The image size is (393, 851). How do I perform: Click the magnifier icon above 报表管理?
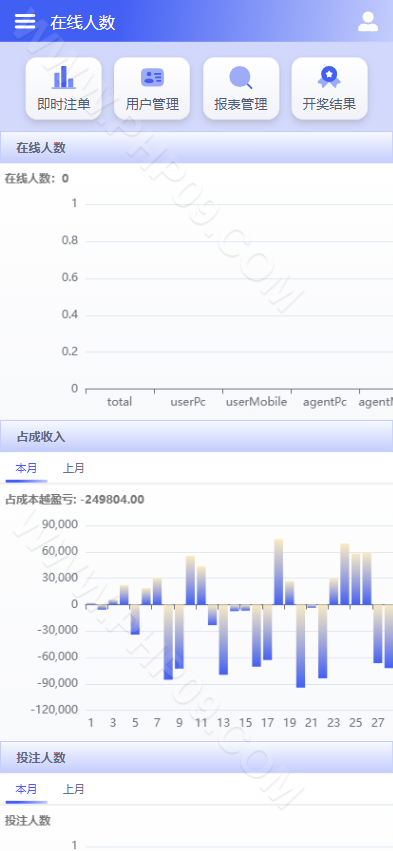241,77
